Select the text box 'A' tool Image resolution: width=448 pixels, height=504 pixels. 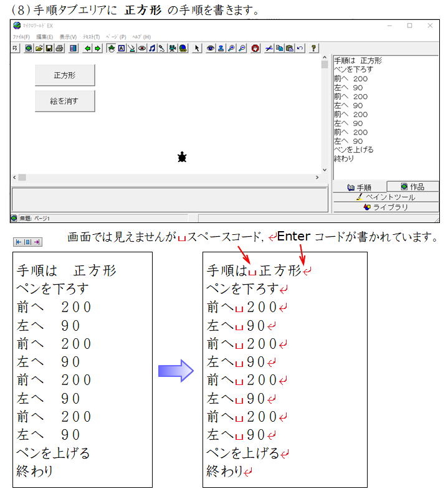(122, 48)
